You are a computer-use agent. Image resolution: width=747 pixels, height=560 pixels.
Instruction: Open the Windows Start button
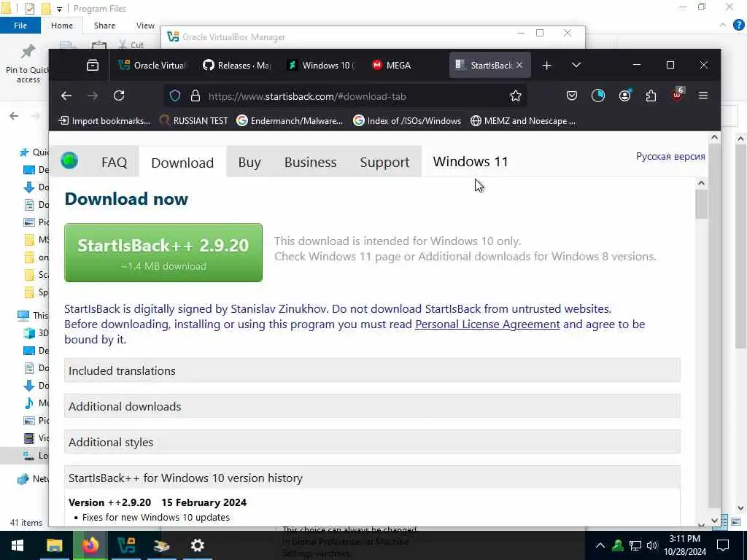coord(18,545)
